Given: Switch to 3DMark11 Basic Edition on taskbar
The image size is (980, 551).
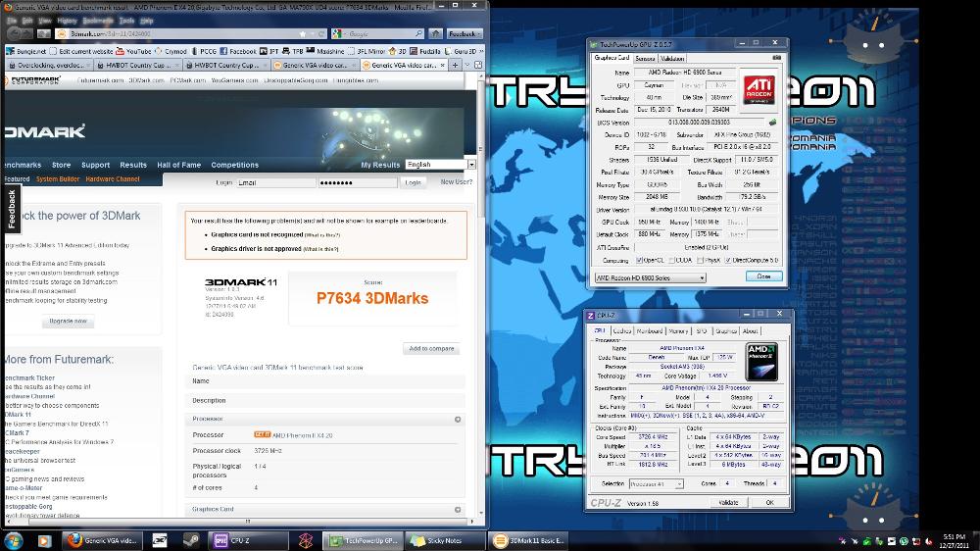Looking at the screenshot, I should [528, 540].
